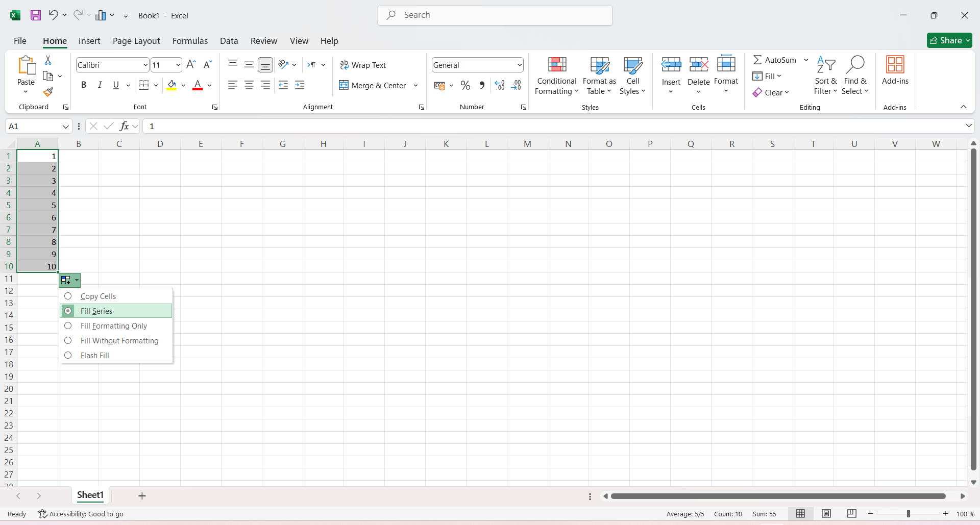The width and height of the screenshot is (980, 525).
Task: Open the Clear dropdown
Action: coord(771,92)
